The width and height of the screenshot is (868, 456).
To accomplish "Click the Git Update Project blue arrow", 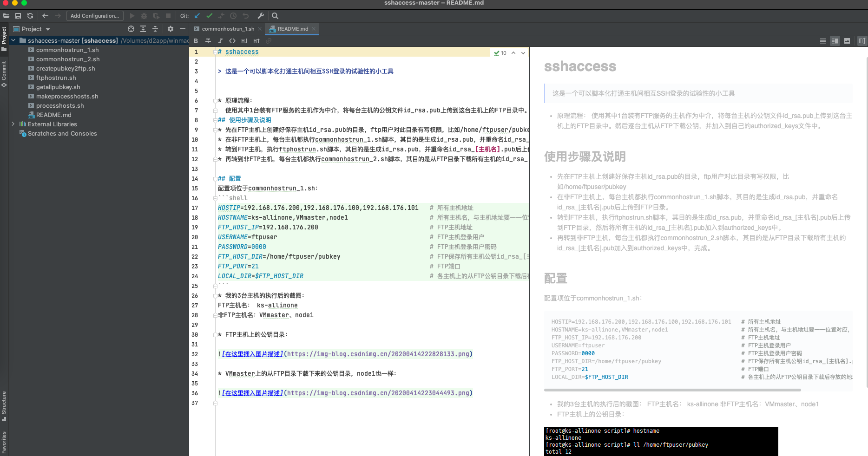I will pos(197,16).
